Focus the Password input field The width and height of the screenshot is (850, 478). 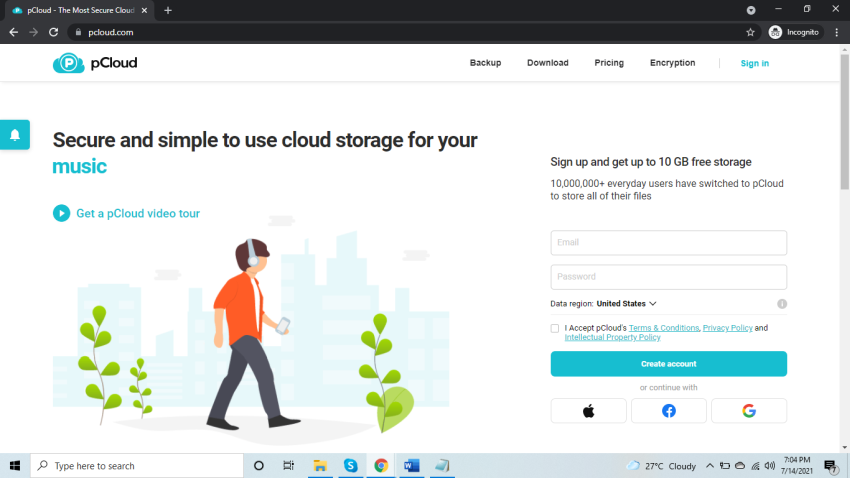pos(668,276)
